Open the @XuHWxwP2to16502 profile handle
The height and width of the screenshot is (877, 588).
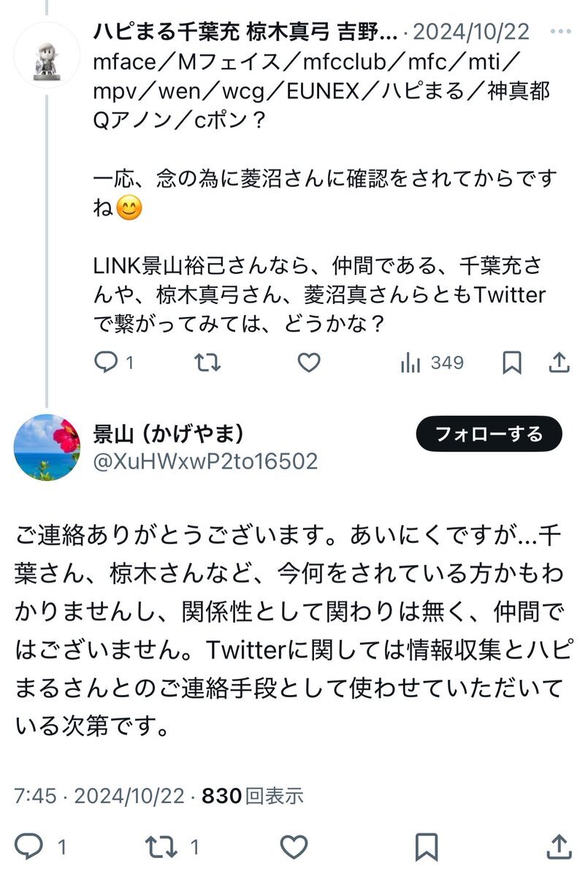pyautogui.click(x=206, y=461)
